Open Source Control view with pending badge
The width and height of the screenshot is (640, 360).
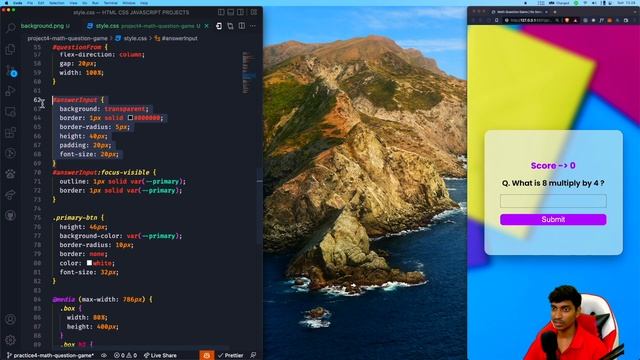click(x=11, y=71)
